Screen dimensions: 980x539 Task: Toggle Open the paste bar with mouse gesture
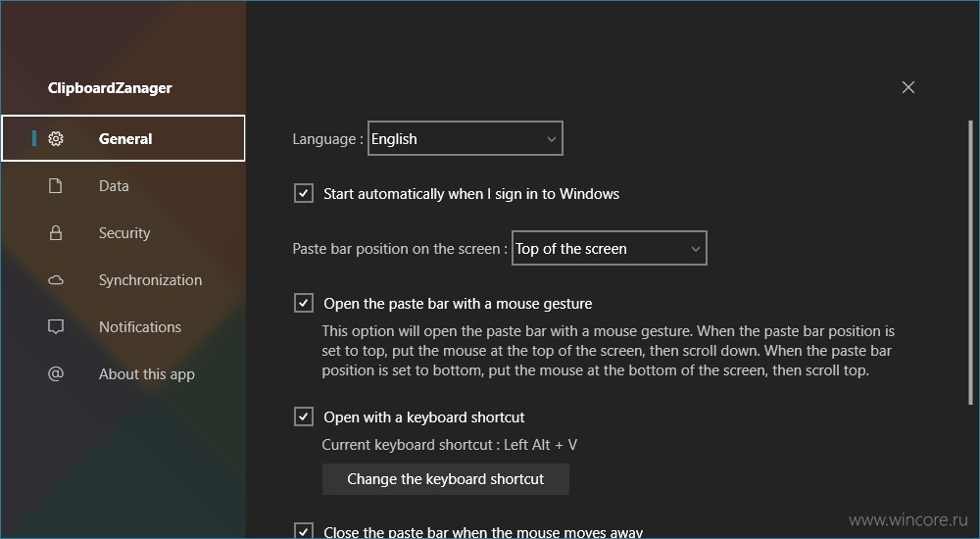coord(304,303)
